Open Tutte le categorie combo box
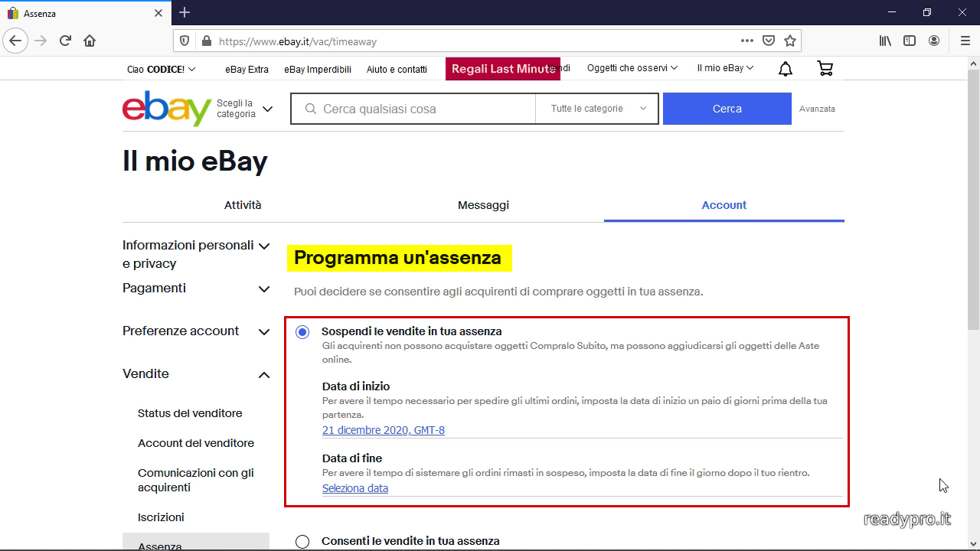 pyautogui.click(x=597, y=109)
